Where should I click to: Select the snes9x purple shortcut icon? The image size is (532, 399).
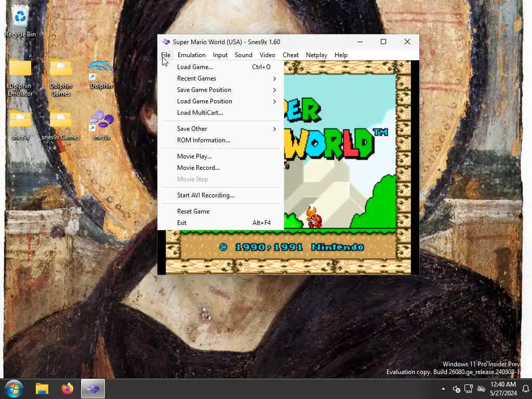click(101, 125)
